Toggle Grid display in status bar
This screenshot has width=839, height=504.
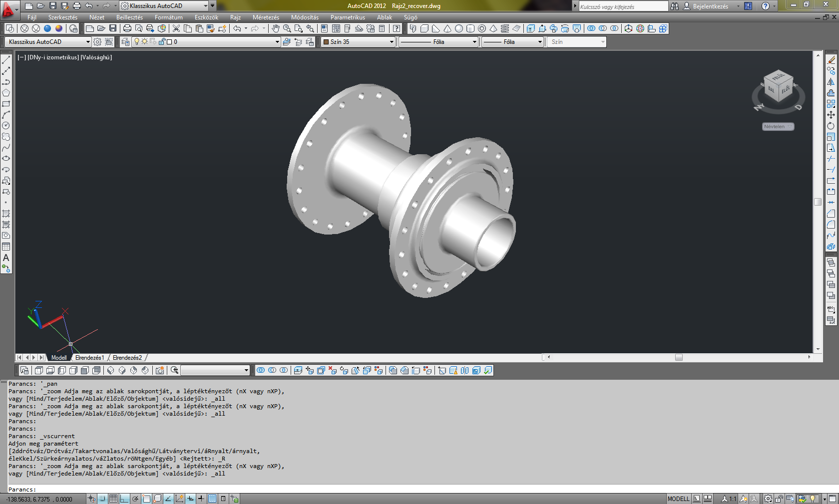(x=113, y=499)
